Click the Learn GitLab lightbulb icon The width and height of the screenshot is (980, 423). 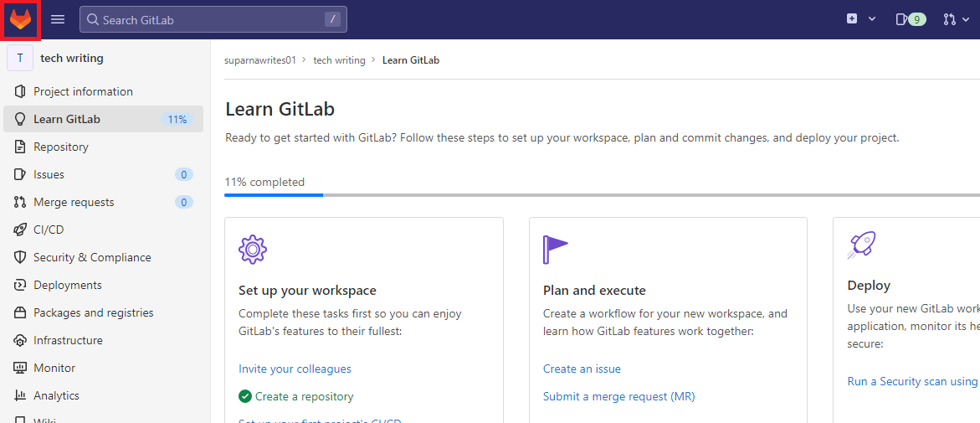click(20, 119)
